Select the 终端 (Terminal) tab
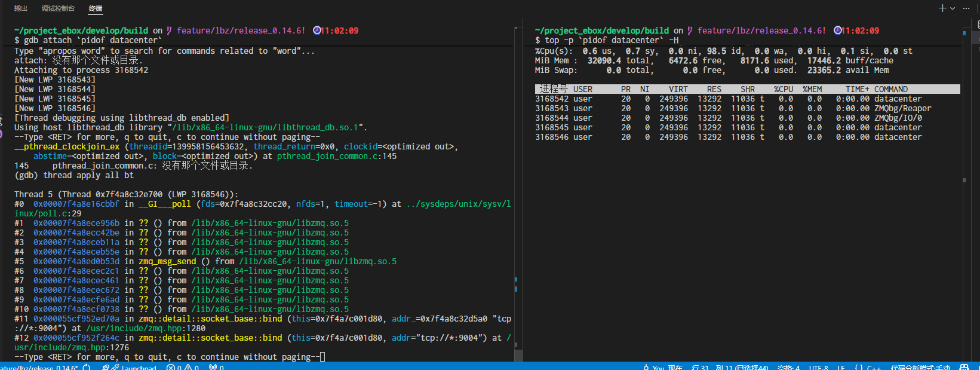The height and width of the screenshot is (370, 980). (x=96, y=8)
